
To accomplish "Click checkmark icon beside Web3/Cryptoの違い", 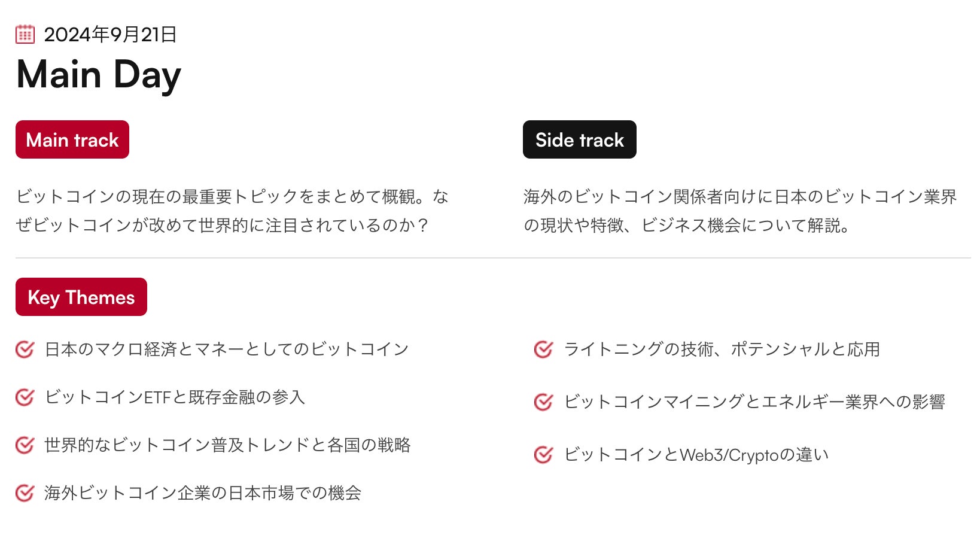I will point(543,455).
